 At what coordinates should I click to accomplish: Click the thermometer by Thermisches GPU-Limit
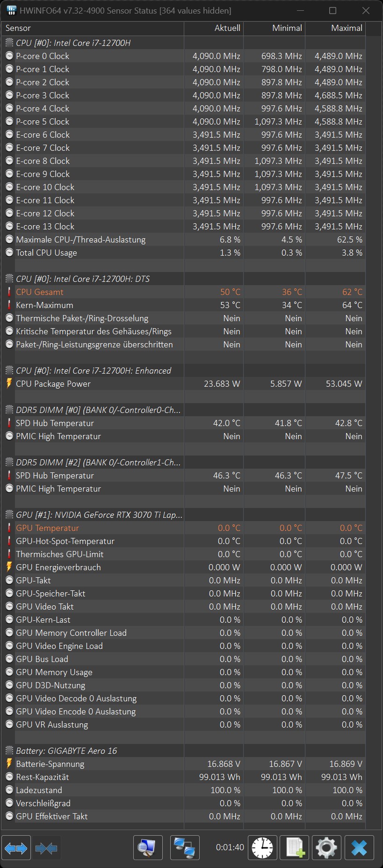(x=9, y=554)
